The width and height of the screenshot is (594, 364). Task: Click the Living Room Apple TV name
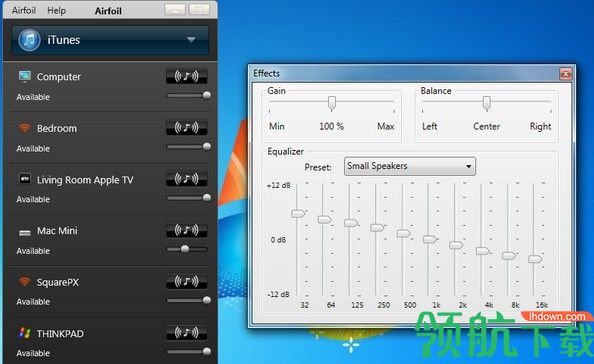pos(85,180)
